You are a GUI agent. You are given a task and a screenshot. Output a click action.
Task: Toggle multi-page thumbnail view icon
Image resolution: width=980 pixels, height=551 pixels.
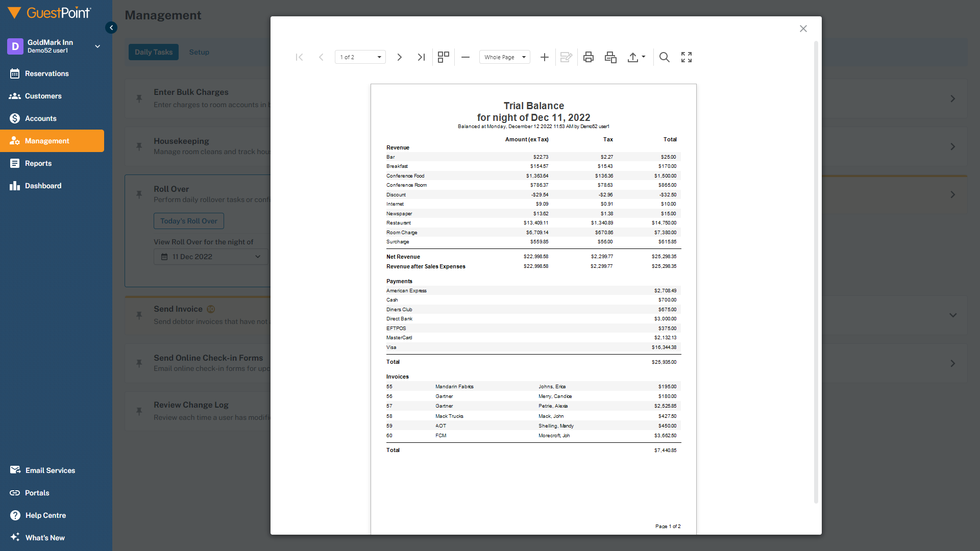click(444, 57)
